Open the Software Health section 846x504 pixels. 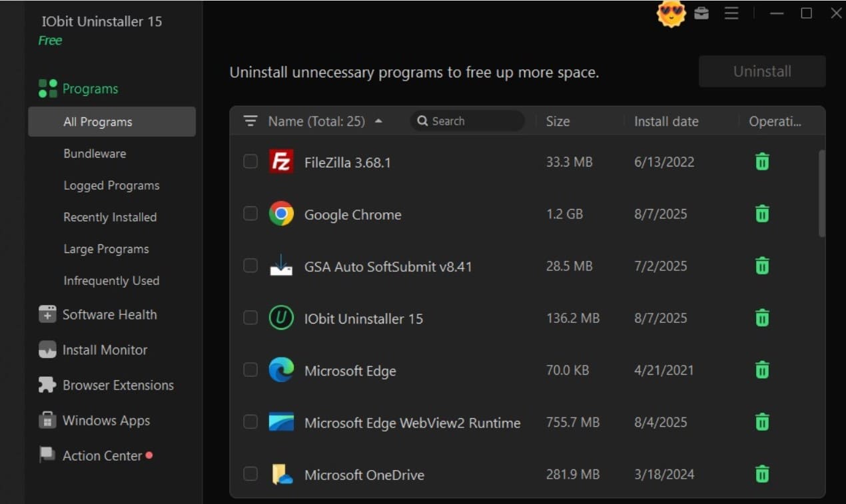point(109,315)
